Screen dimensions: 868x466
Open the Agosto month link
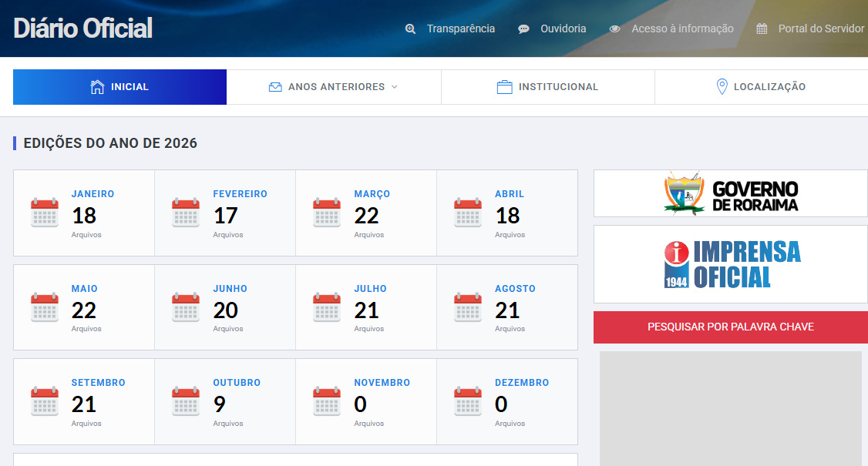[x=516, y=289]
